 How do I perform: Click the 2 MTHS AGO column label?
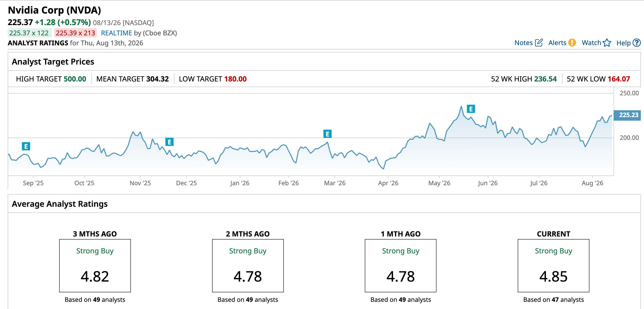248,234
